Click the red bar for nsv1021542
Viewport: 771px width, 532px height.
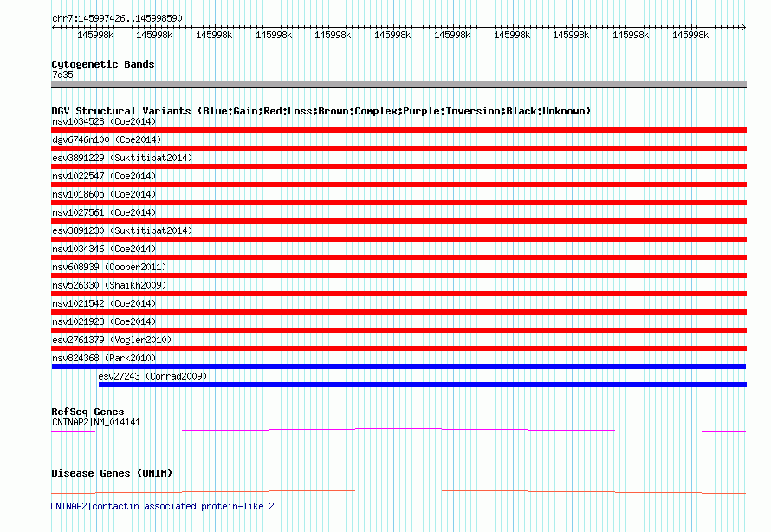point(398,312)
